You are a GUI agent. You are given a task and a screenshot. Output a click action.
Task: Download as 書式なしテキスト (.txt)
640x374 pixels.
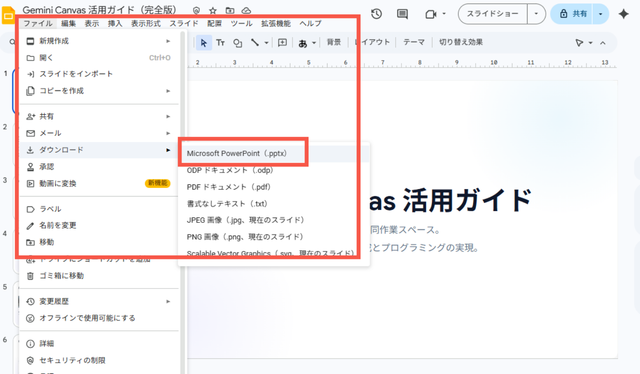coord(274,203)
